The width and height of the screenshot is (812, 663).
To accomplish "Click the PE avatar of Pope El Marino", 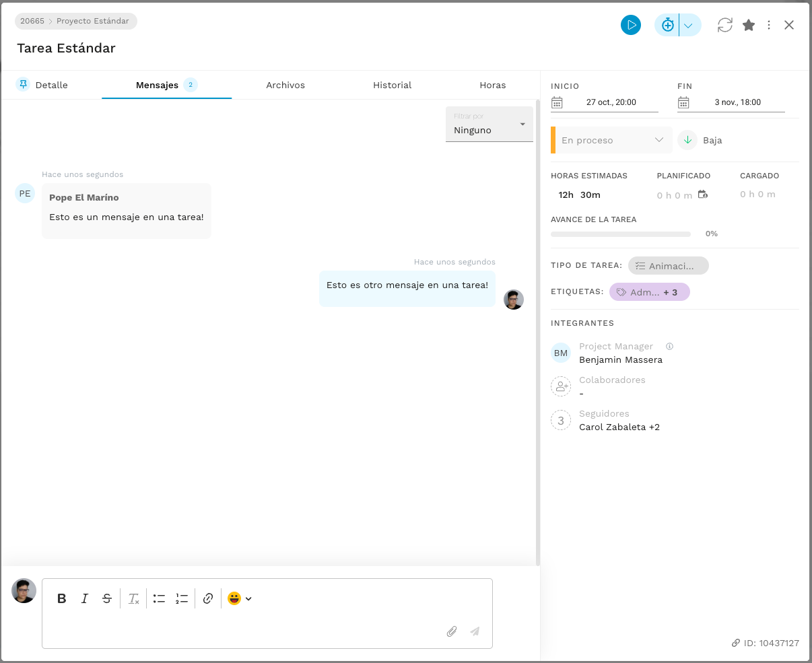I will click(25, 193).
